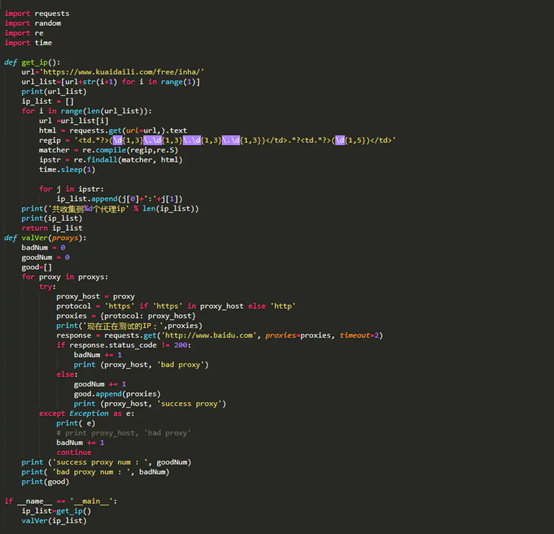
Task: Click the kuaidaili.com URL string
Action: [122, 72]
